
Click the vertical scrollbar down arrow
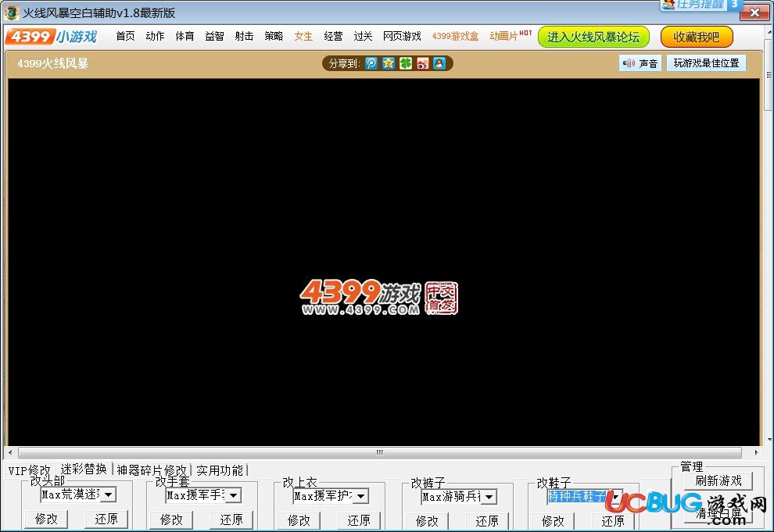(769, 440)
